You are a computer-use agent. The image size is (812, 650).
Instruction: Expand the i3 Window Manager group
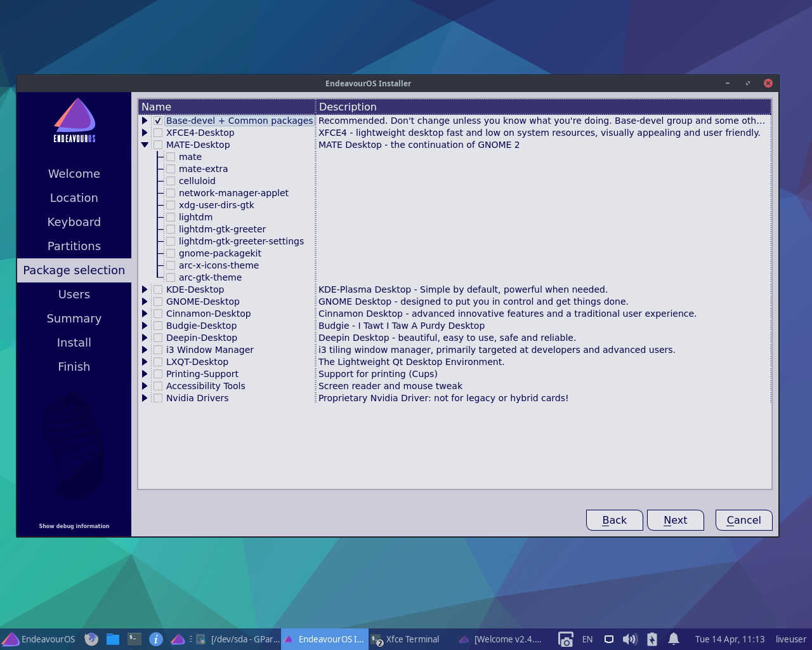coord(145,350)
